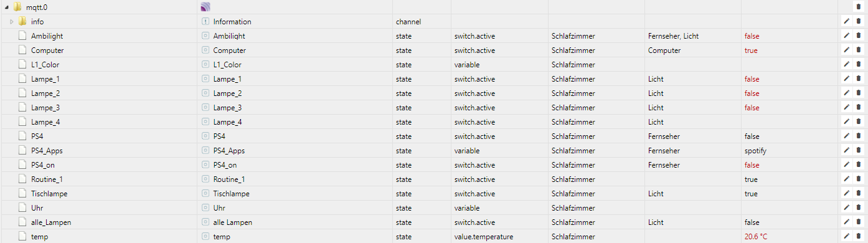Click the switch.active role of Lampe_3
The image size is (868, 243).
point(474,108)
